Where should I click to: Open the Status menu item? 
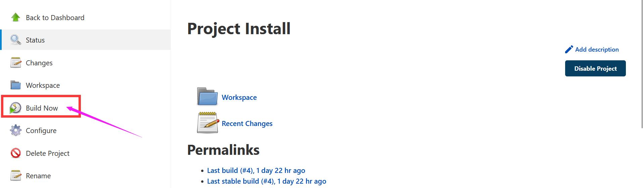pos(86,40)
